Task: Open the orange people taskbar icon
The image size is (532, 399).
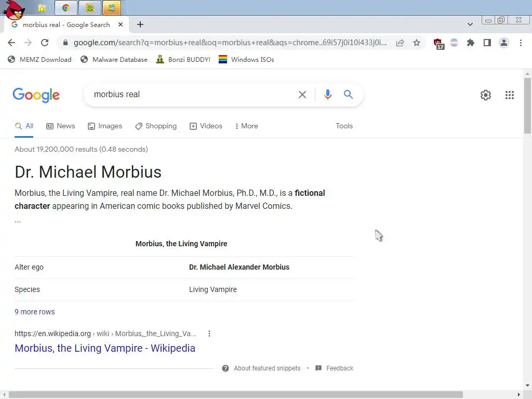Action: coord(112,8)
